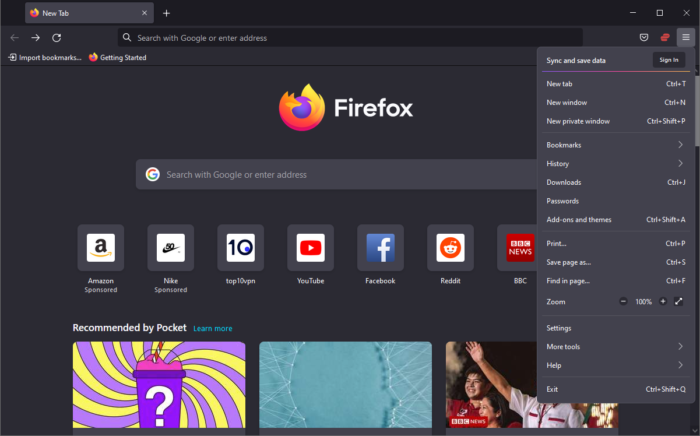Open a New private window
Screen dimensions: 700x436
coord(616,121)
